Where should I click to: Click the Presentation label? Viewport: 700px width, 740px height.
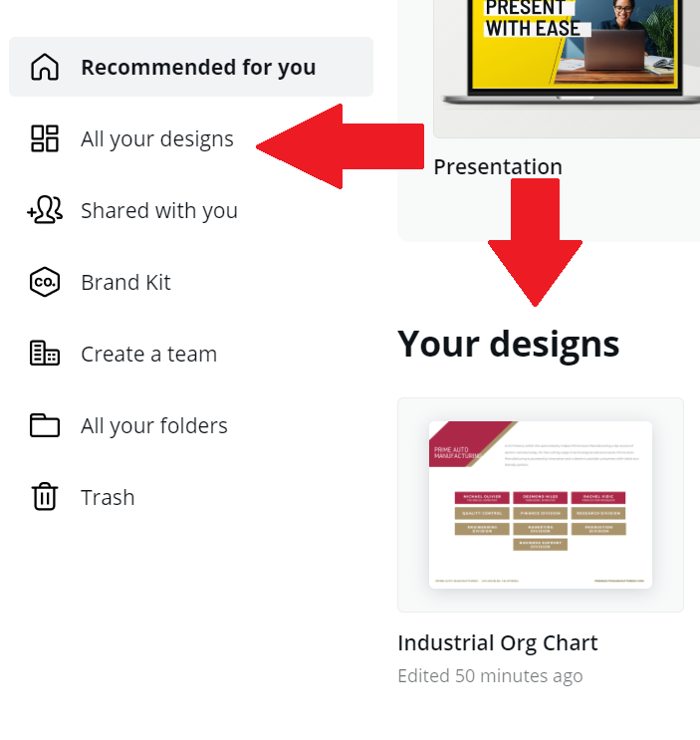click(498, 166)
